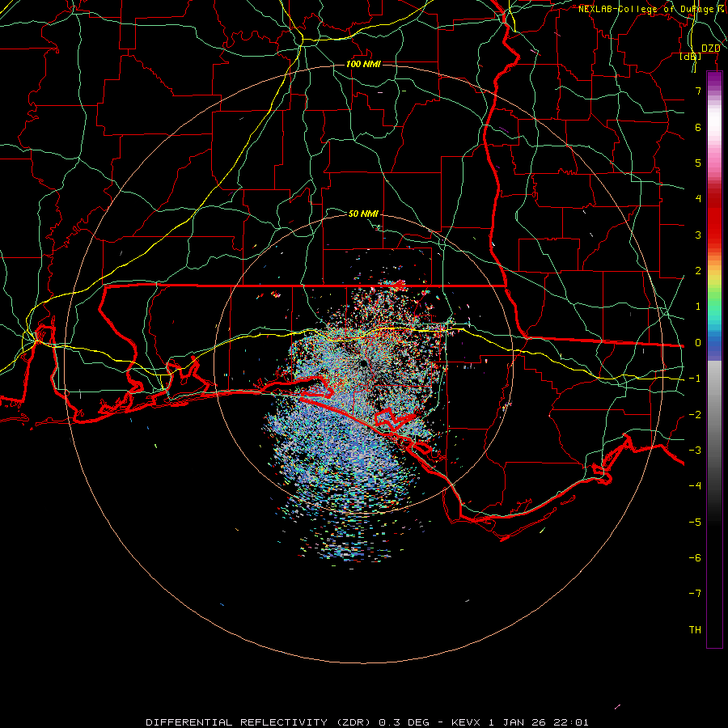The width and height of the screenshot is (728, 728).
Task: Click the ZDR color bar legend
Action: (714, 359)
